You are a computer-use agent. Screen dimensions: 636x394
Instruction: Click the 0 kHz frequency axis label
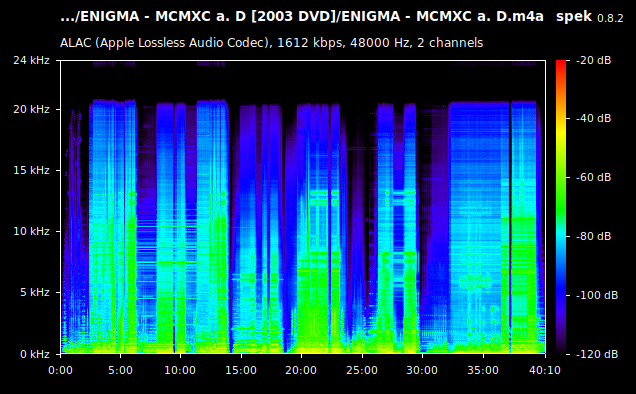(35, 354)
